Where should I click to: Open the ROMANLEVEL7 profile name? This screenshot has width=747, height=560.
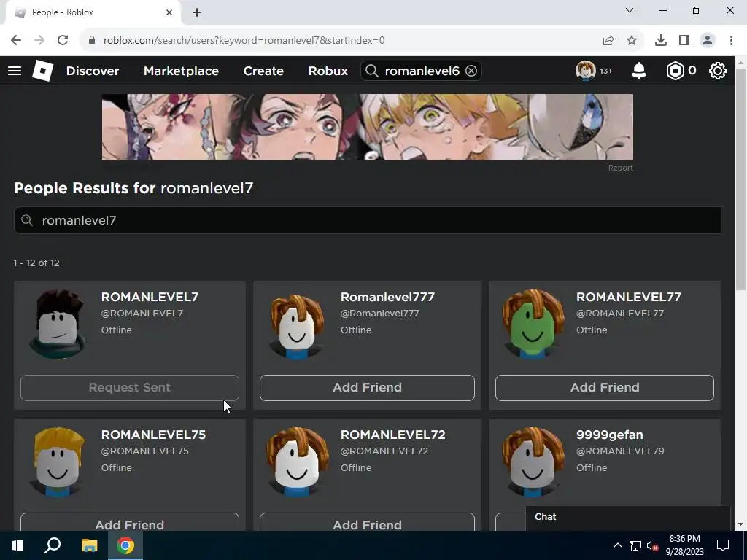tap(150, 297)
